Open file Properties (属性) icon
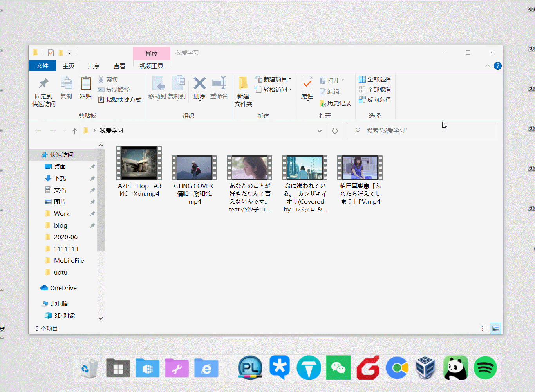This screenshot has height=392, width=535. [x=307, y=83]
